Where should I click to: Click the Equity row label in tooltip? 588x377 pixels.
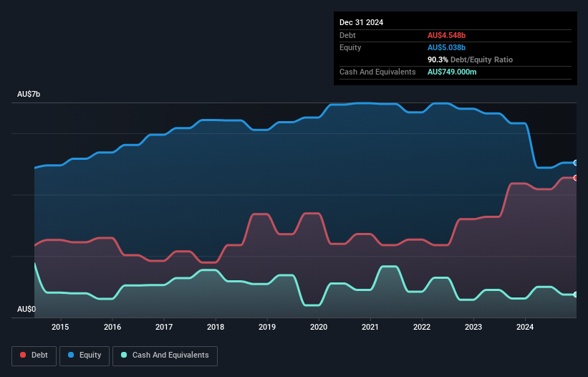[350, 47]
